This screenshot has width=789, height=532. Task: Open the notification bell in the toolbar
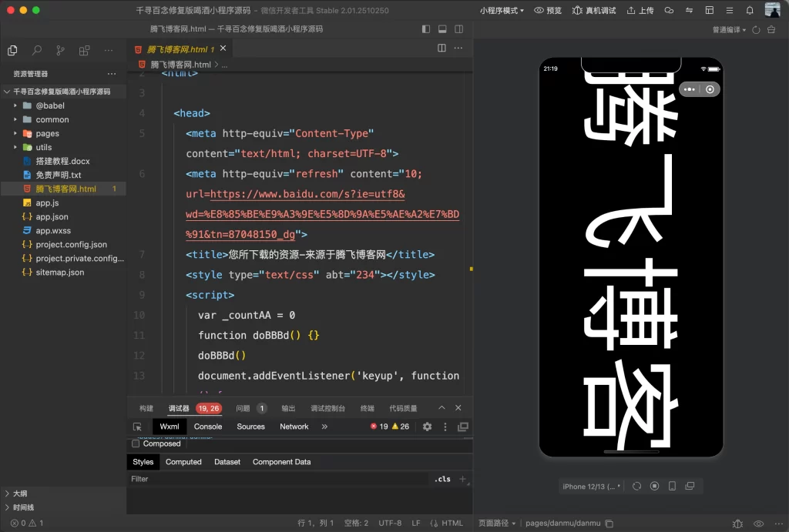[x=749, y=11]
